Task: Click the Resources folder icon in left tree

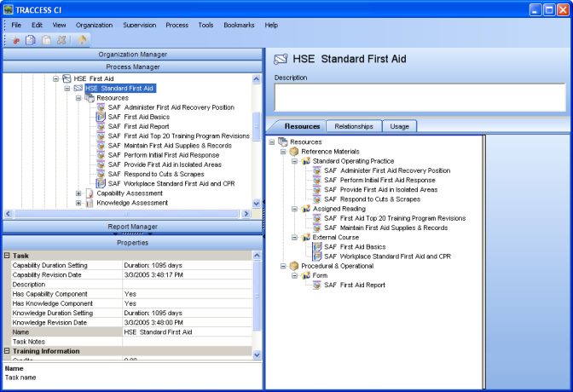Action: click(90, 98)
